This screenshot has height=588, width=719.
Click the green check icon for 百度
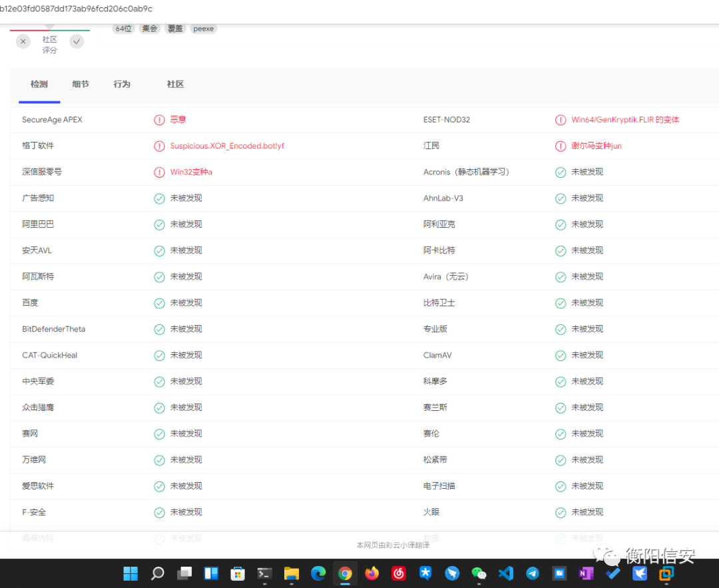click(159, 303)
